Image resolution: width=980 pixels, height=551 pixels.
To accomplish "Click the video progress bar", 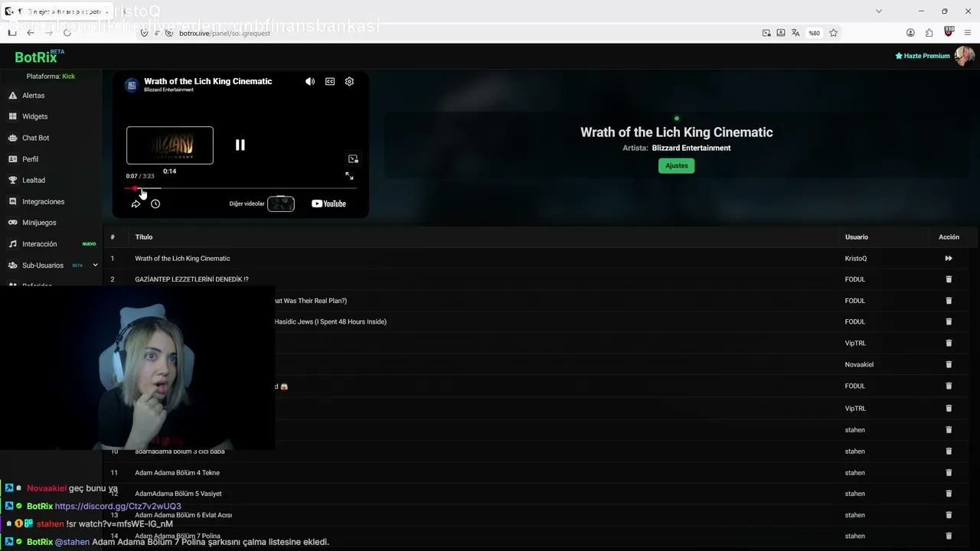I will (x=240, y=188).
